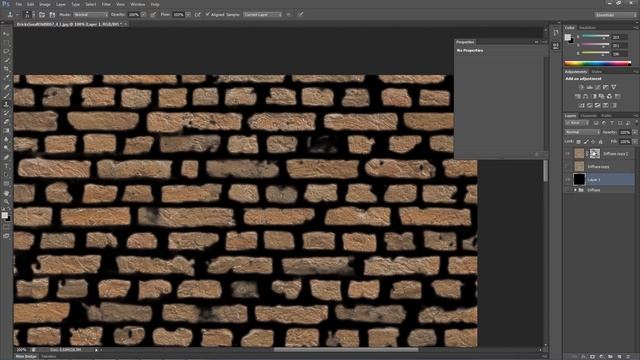Viewport: 640px width, 360px height.
Task: Open the Mini Bridge tab
Action: 26,356
